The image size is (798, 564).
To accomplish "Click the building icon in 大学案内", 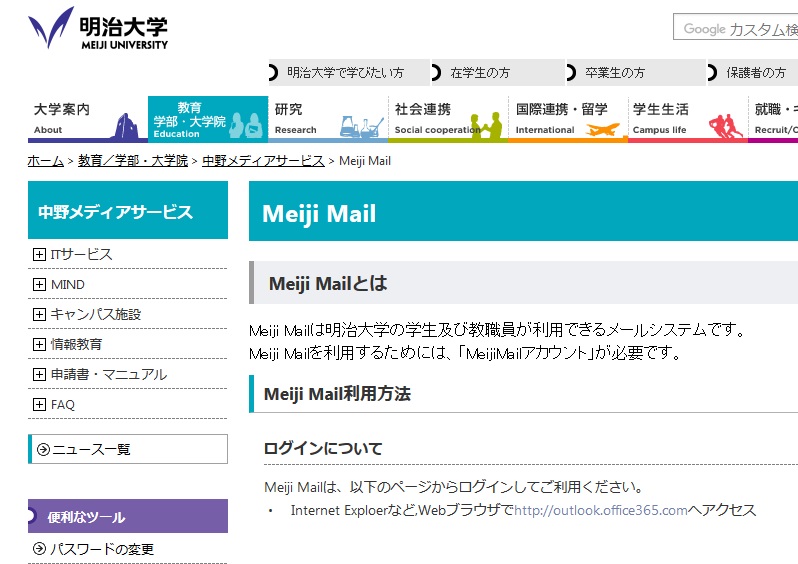I will pos(126,126).
